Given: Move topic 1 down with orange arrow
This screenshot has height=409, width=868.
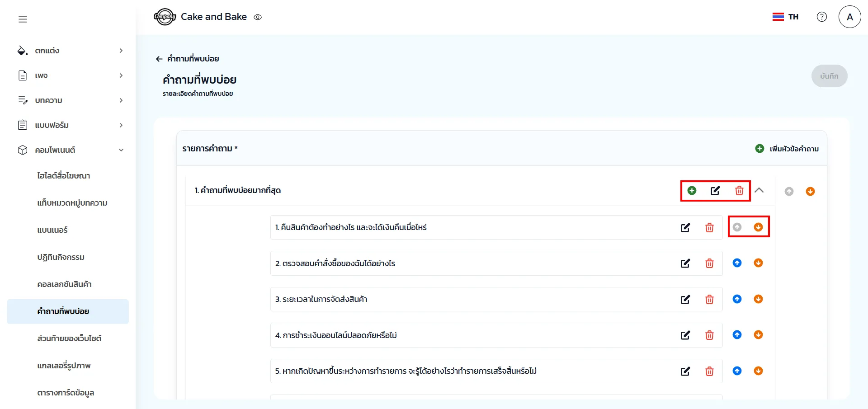Looking at the screenshot, I should coord(810,192).
